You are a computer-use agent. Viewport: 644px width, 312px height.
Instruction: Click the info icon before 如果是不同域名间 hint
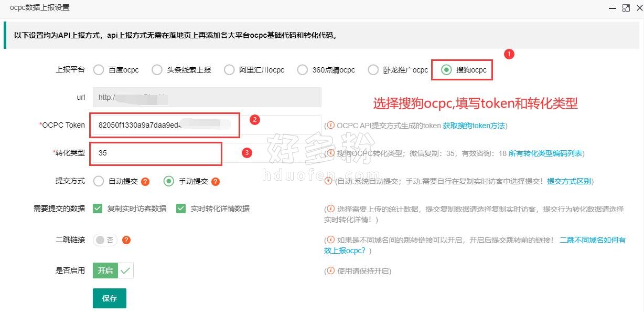[330, 240]
